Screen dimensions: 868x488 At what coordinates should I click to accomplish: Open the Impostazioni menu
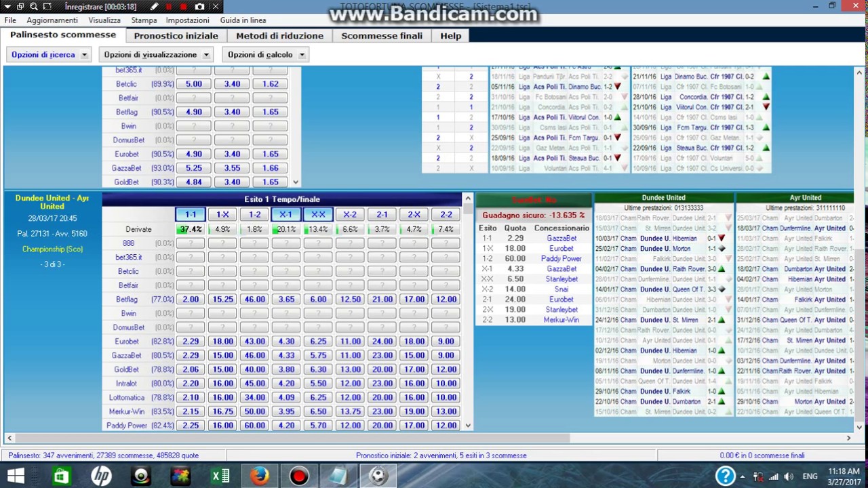[187, 20]
